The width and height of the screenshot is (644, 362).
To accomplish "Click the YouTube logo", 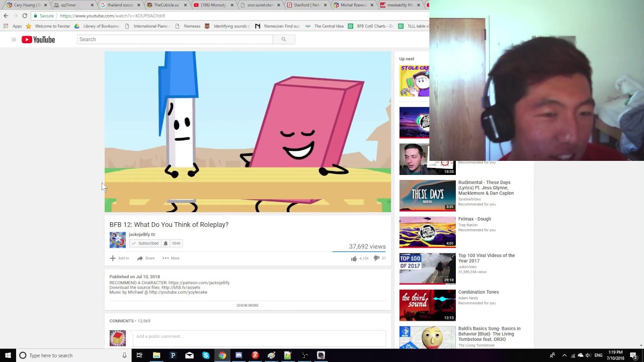I will (38, 40).
